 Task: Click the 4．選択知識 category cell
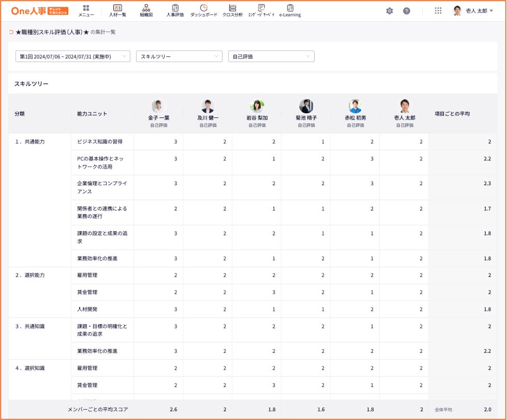point(30,368)
